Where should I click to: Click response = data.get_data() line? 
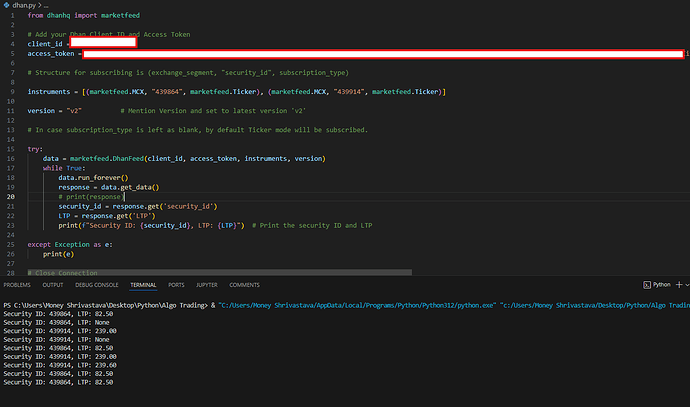[x=109, y=187]
